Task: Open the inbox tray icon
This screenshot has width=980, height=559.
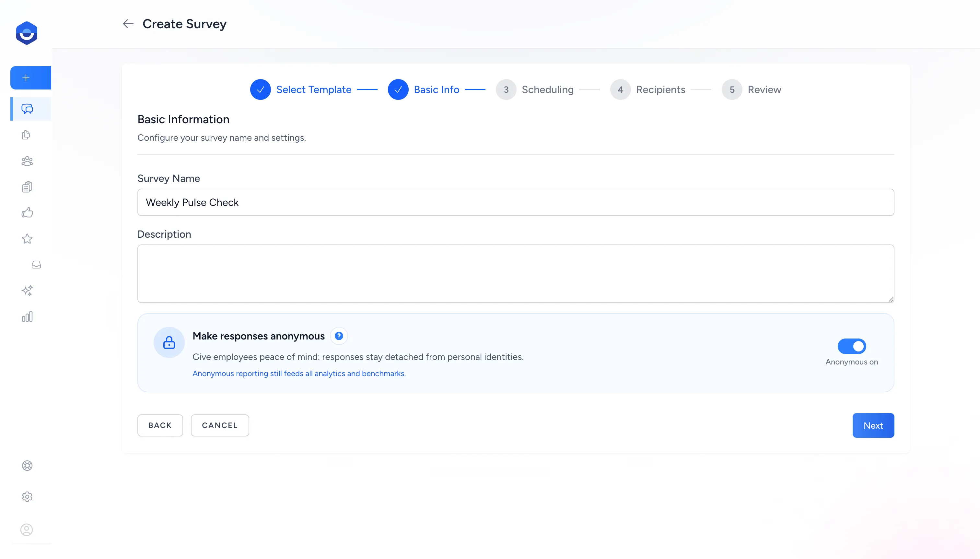Action: (x=36, y=265)
